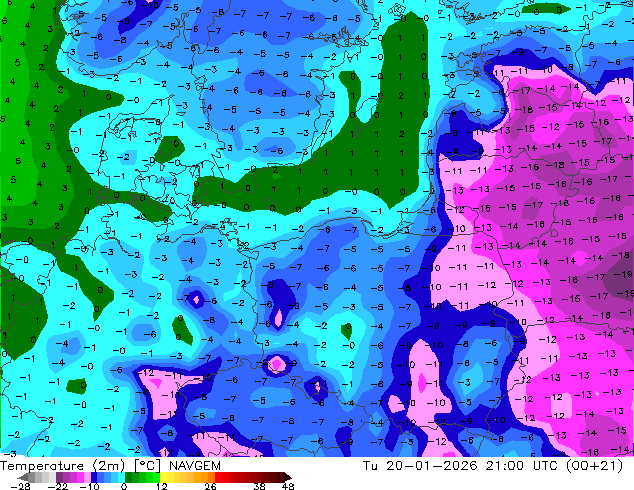Click the '[°C]' unit label
634x490 pixels.
[x=147, y=466]
